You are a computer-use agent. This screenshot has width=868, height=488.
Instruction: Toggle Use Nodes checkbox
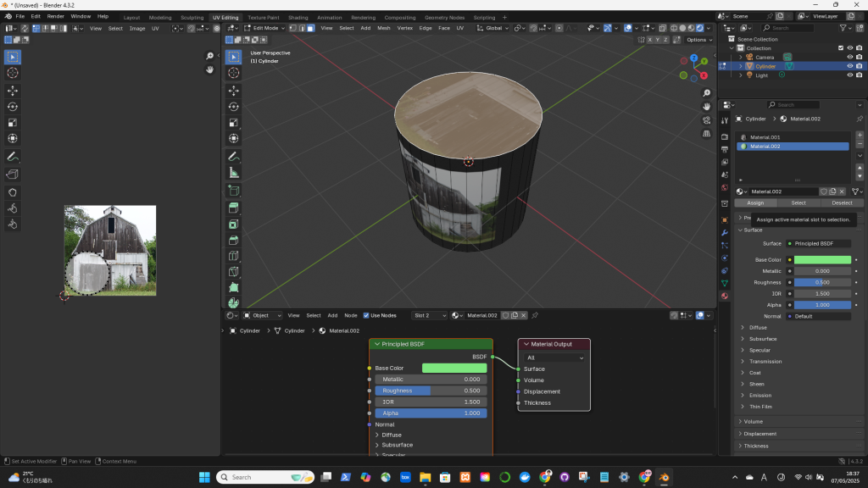click(366, 315)
